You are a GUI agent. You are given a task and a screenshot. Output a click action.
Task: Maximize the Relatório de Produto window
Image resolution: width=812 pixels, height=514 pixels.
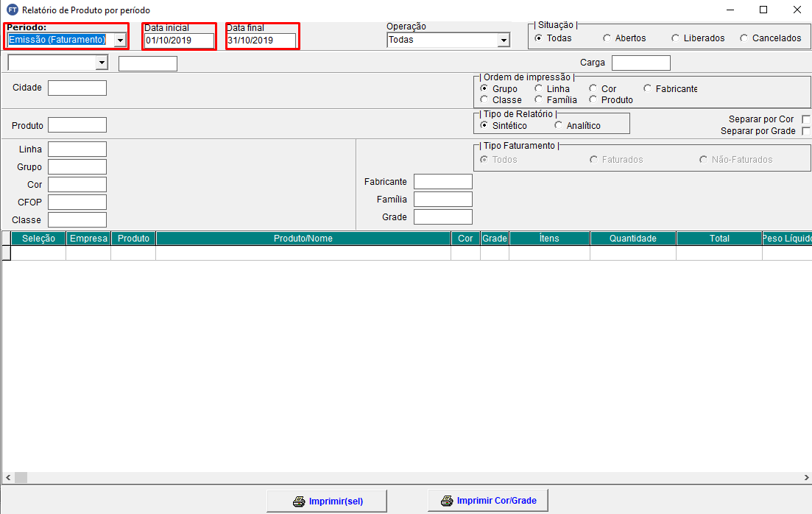(763, 10)
